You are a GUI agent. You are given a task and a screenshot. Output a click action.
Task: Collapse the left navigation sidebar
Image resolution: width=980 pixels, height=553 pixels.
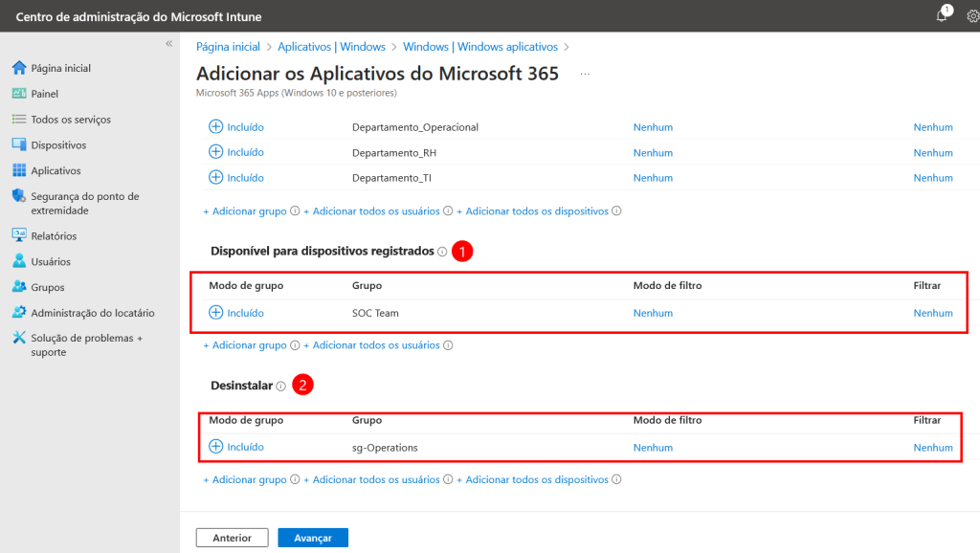pyautogui.click(x=168, y=44)
